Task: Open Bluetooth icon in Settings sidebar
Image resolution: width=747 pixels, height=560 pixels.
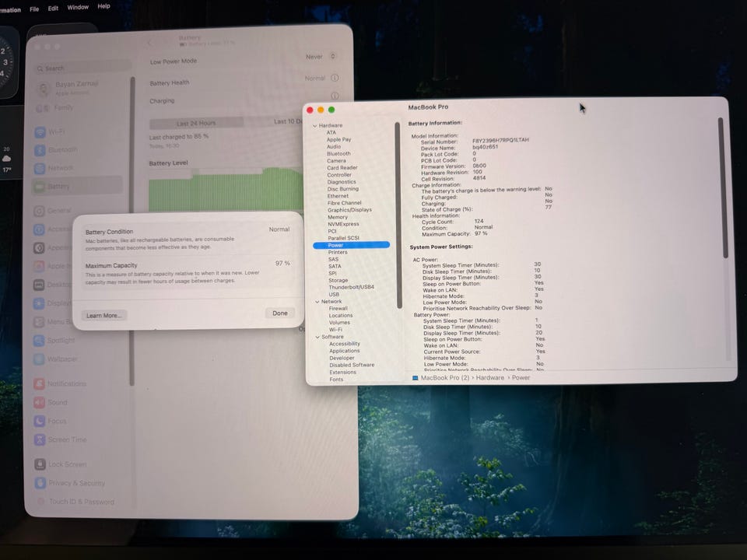Action: tap(40, 150)
